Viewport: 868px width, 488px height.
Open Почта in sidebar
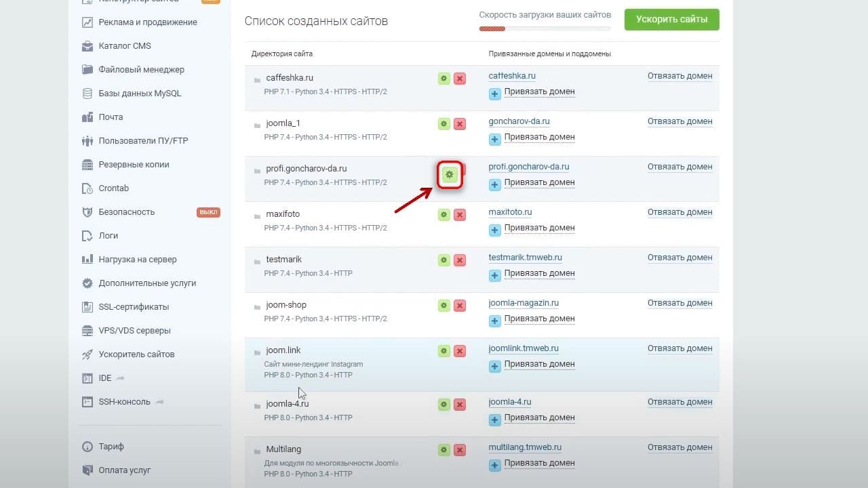(102, 117)
